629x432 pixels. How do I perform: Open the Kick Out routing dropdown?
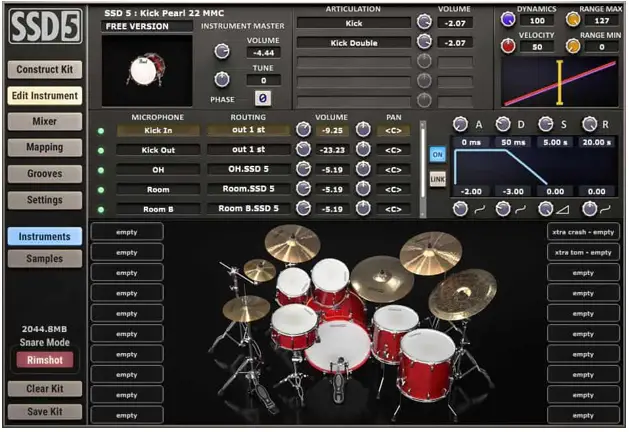pos(248,149)
